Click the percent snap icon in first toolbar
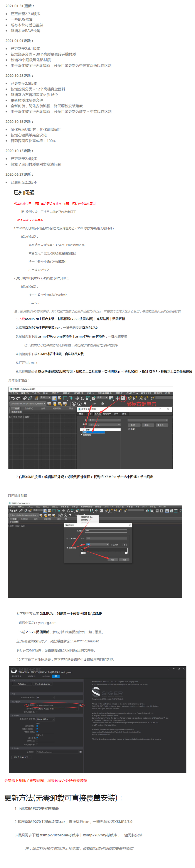The width and height of the screenshot is (195, 868). (x=140, y=398)
